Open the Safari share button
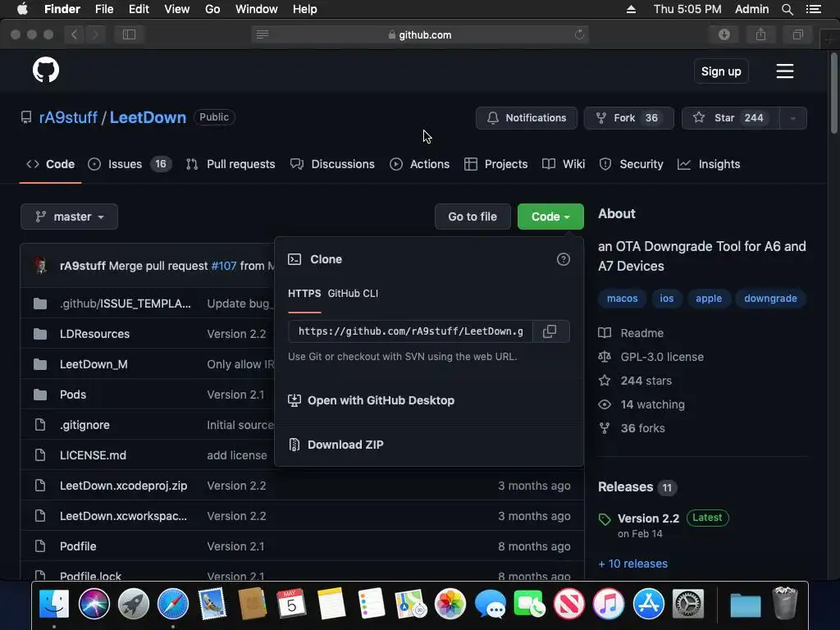Image resolution: width=840 pixels, height=630 pixels. click(x=760, y=34)
